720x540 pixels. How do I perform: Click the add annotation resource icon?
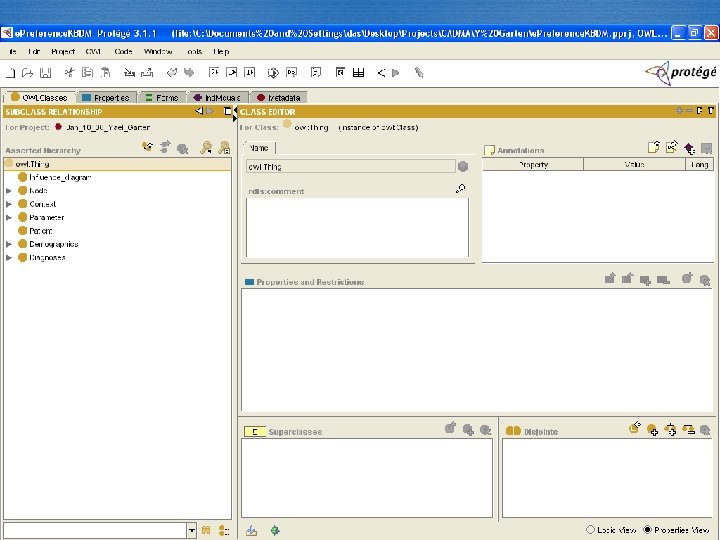pos(672,146)
